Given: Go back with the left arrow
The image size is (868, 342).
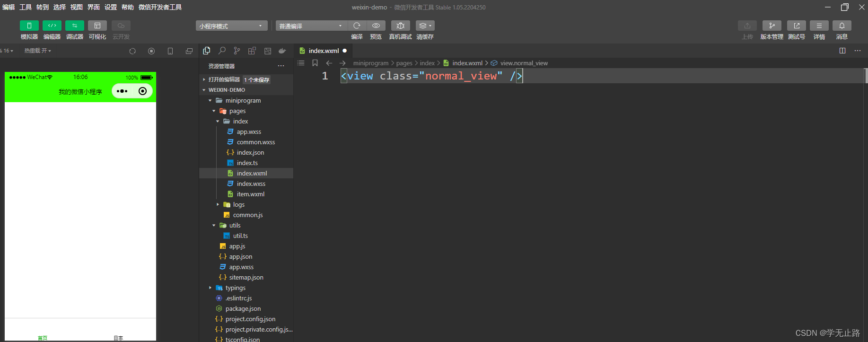Looking at the screenshot, I should coord(329,63).
